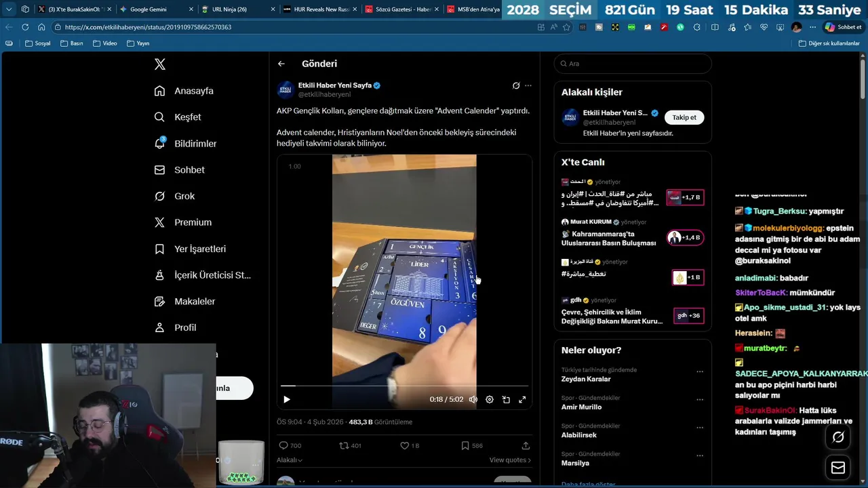Play the video
868x488 pixels.
[x=287, y=400]
